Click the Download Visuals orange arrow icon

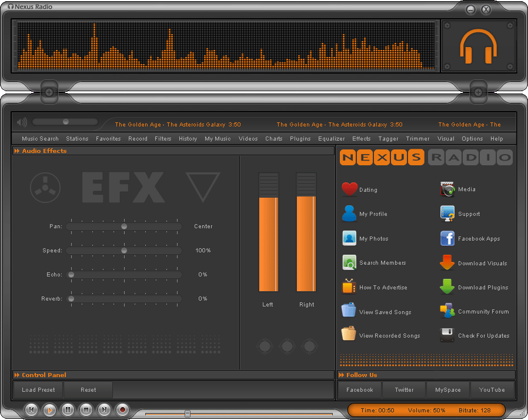coord(447,262)
